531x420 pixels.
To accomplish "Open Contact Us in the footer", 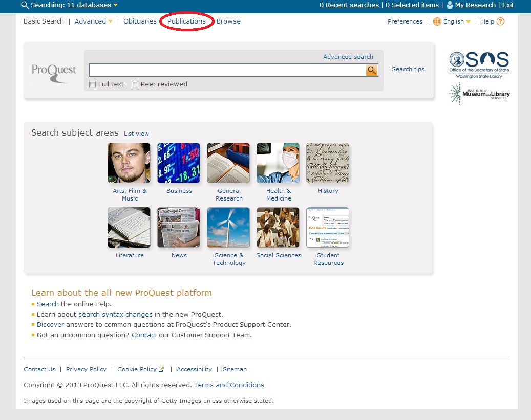I will (x=39, y=369).
